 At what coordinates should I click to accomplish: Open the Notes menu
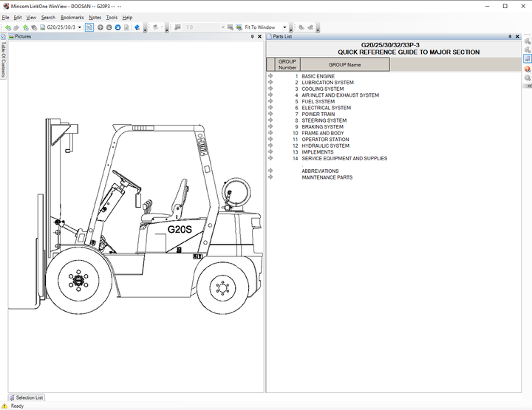95,17
